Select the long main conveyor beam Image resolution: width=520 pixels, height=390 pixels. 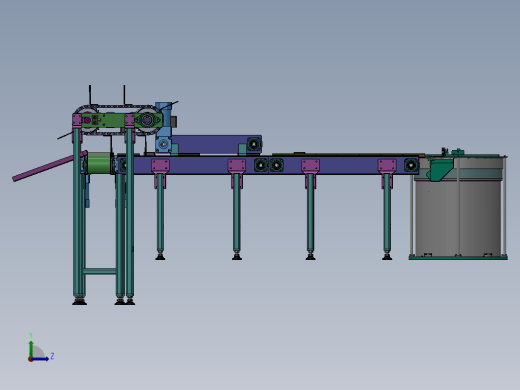point(268,165)
